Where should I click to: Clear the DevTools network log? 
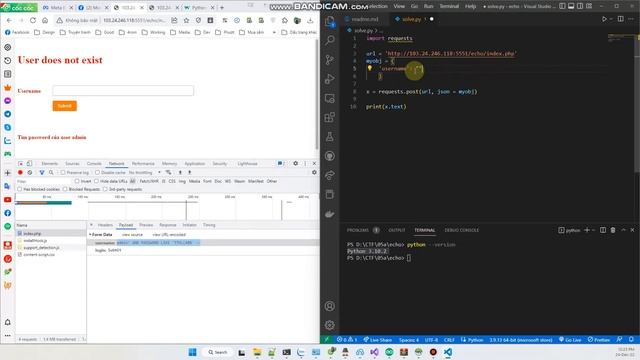30,173
